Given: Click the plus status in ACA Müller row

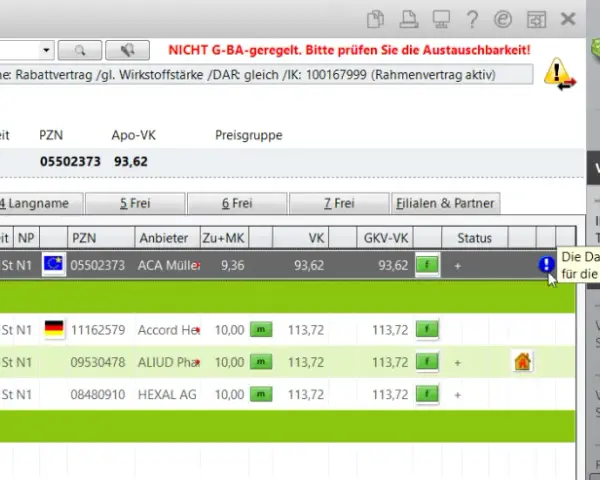Looking at the screenshot, I should click(x=458, y=266).
